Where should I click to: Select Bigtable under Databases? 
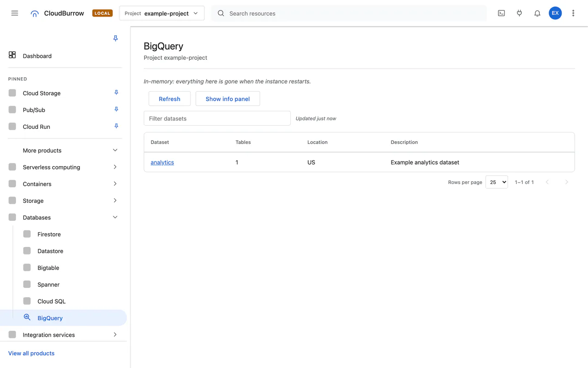click(48, 268)
